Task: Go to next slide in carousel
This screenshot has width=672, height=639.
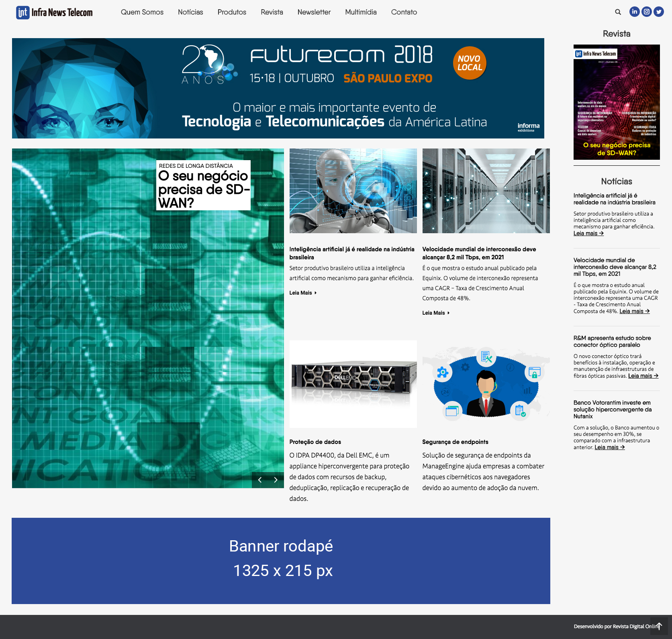Action: pyautogui.click(x=276, y=480)
